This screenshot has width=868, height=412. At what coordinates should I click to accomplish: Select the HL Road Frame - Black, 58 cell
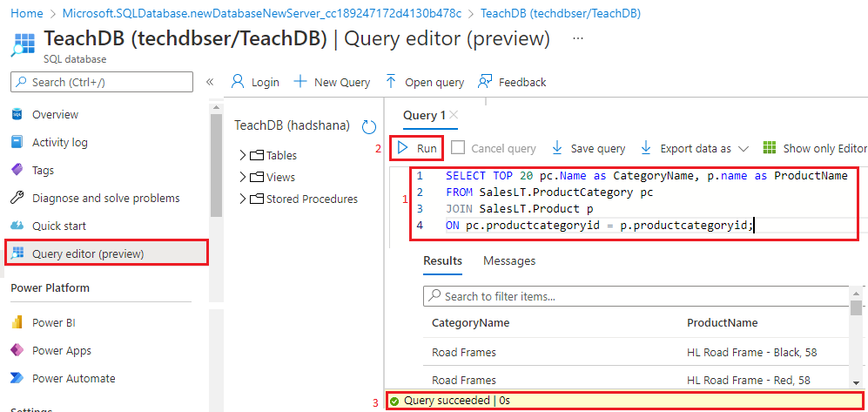tap(751, 352)
